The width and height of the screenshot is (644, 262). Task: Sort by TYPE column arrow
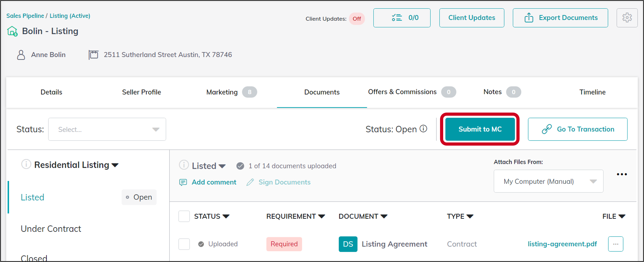point(470,216)
